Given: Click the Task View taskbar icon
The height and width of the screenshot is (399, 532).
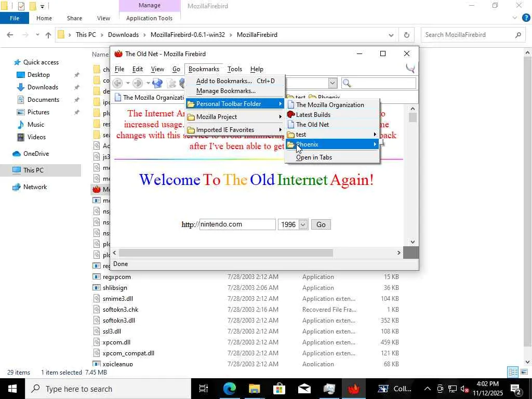Looking at the screenshot, I should point(204,389).
